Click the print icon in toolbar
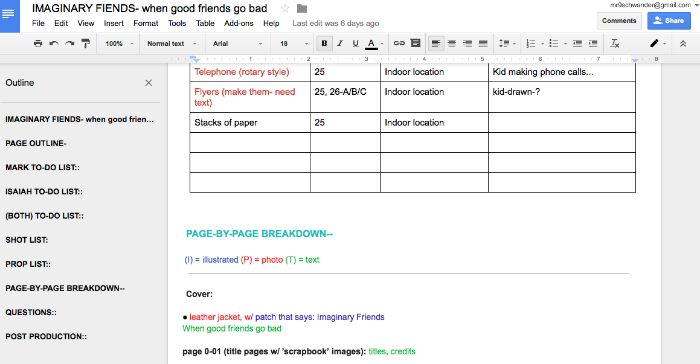Screen dimensions: 700x364 click(x=38, y=43)
